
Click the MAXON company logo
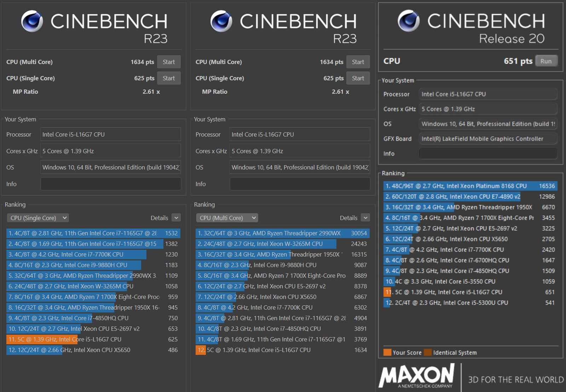(x=417, y=376)
